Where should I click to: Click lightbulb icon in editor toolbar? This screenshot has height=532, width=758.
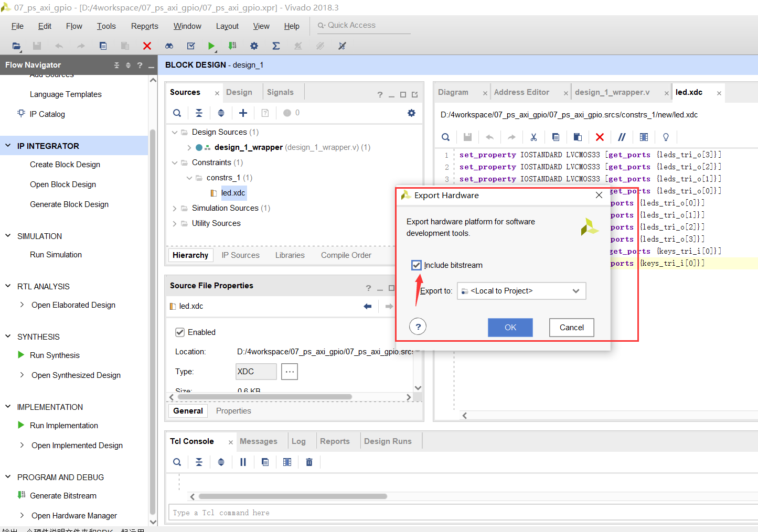[666, 137]
